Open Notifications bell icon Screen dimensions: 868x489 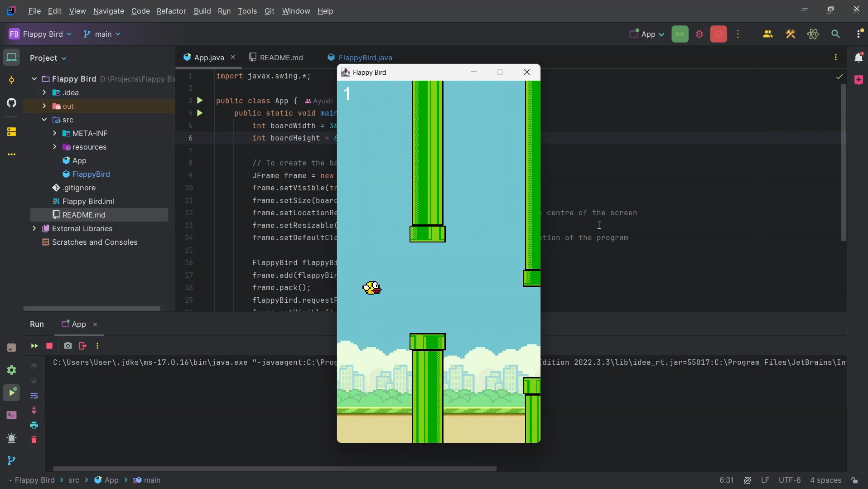click(859, 58)
